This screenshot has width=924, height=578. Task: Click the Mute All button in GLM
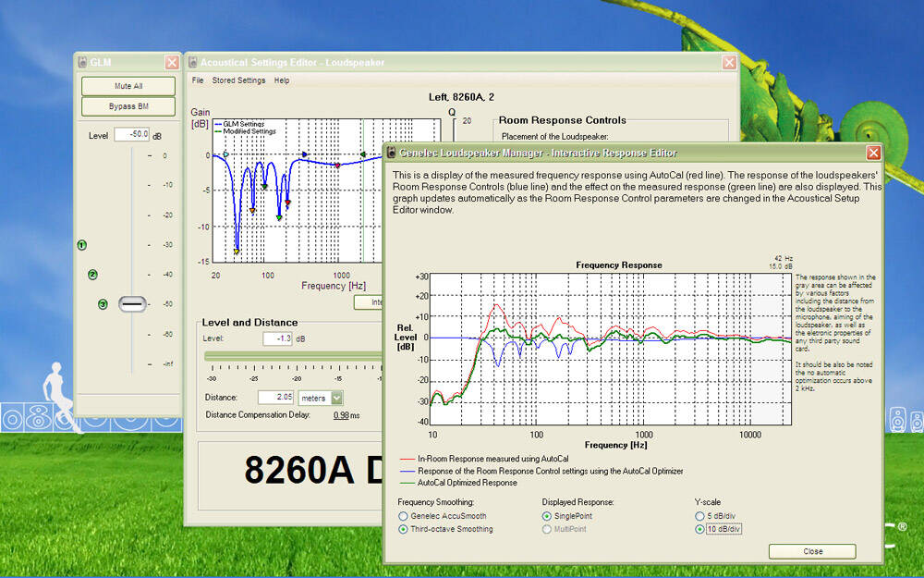128,86
